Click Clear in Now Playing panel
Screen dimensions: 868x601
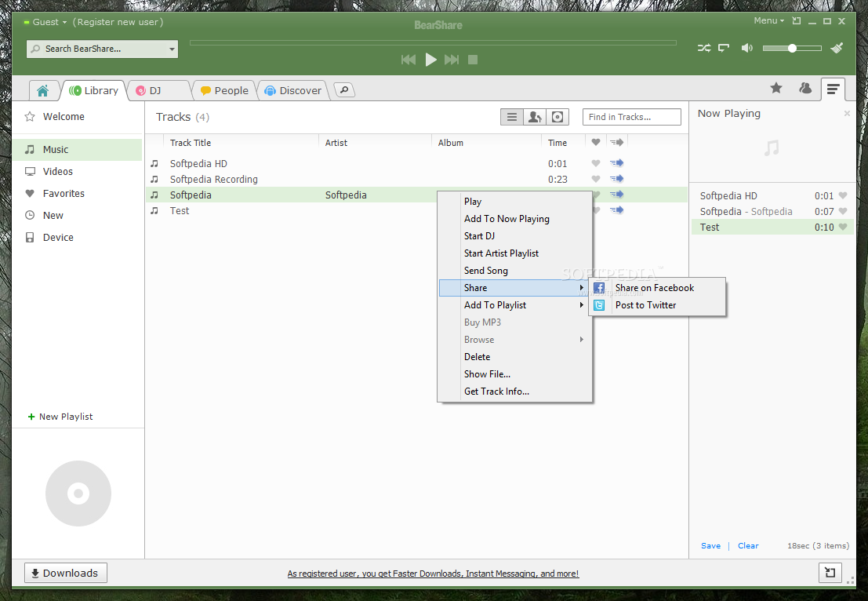(748, 545)
